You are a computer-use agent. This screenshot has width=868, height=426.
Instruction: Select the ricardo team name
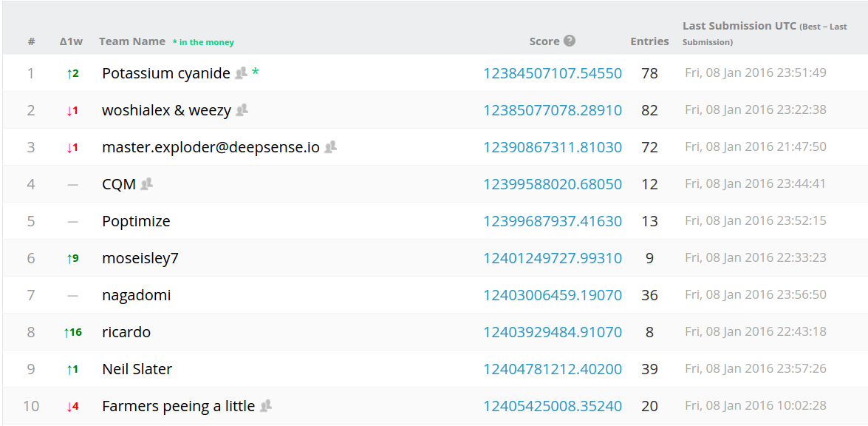pos(126,332)
